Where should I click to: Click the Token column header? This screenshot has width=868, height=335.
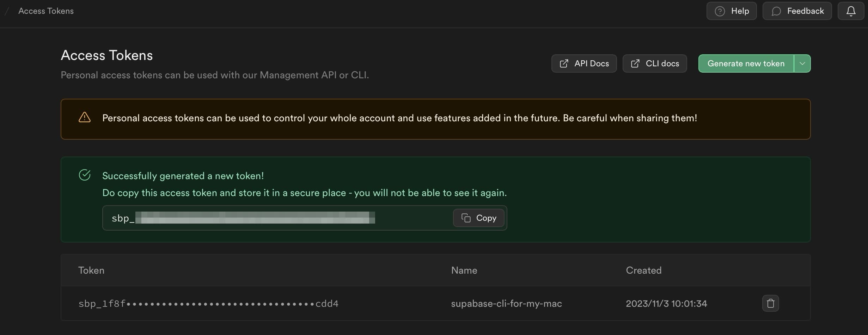coord(91,270)
